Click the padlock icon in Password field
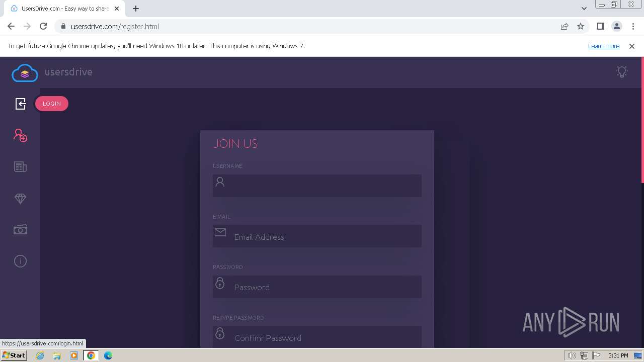Screen dimensions: 644x362 coord(220,283)
